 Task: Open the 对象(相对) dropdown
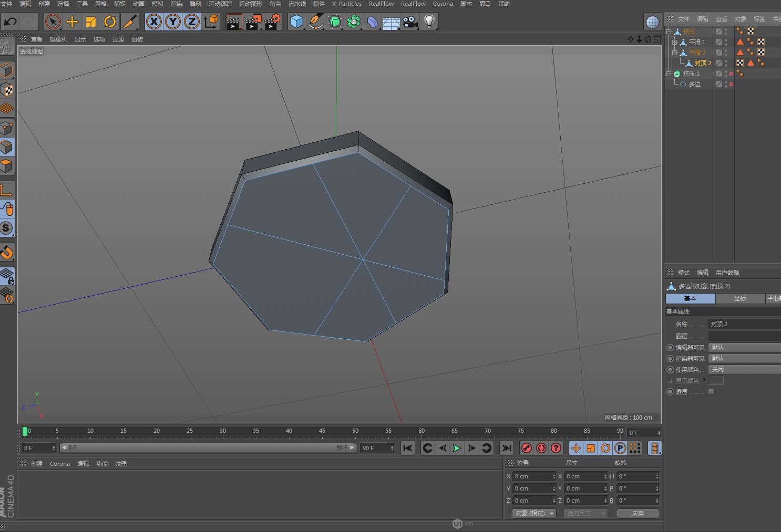533,514
